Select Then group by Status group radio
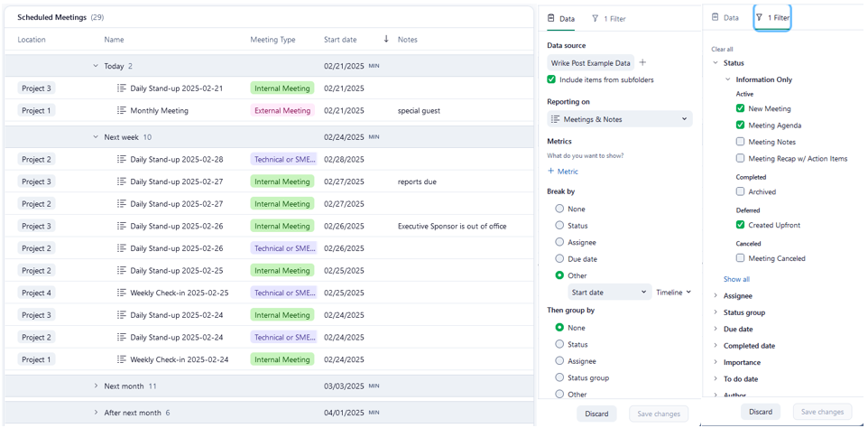 click(559, 377)
